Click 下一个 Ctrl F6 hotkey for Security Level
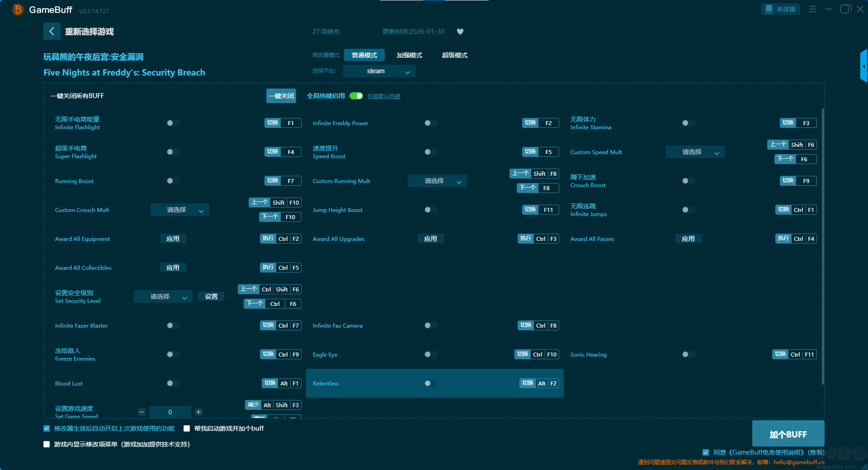868x470 pixels. coord(273,304)
